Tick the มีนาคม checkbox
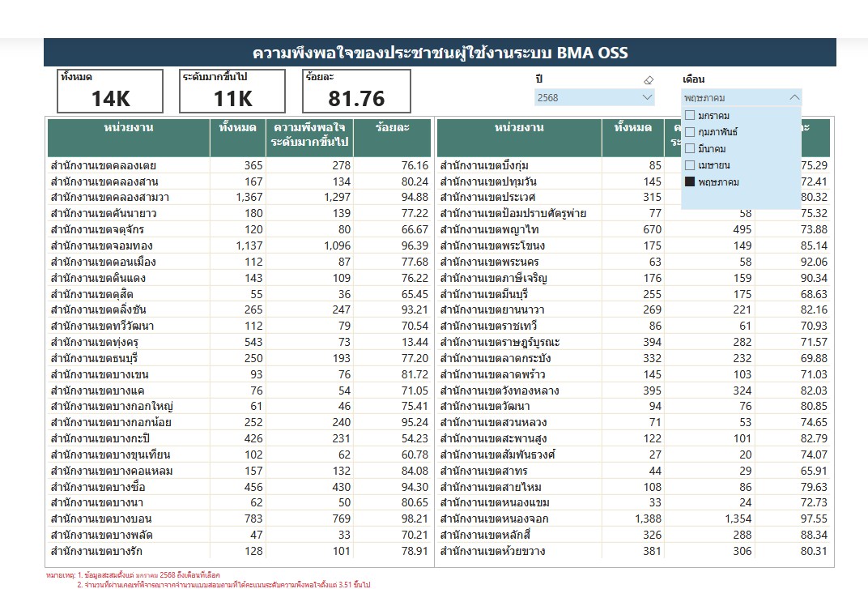868x589 pixels. (x=690, y=148)
